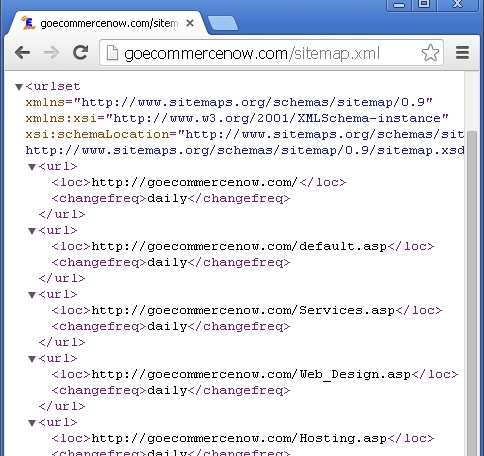The image size is (484, 456).
Task: Click the loc text ending in default.asp
Action: (x=239, y=246)
